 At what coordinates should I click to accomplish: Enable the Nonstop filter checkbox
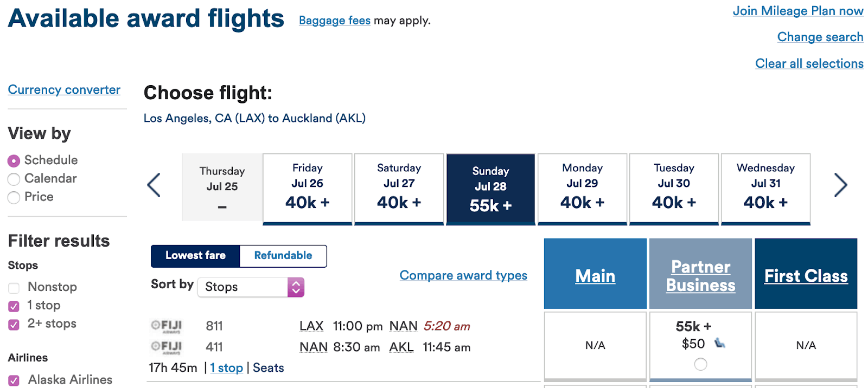(14, 288)
